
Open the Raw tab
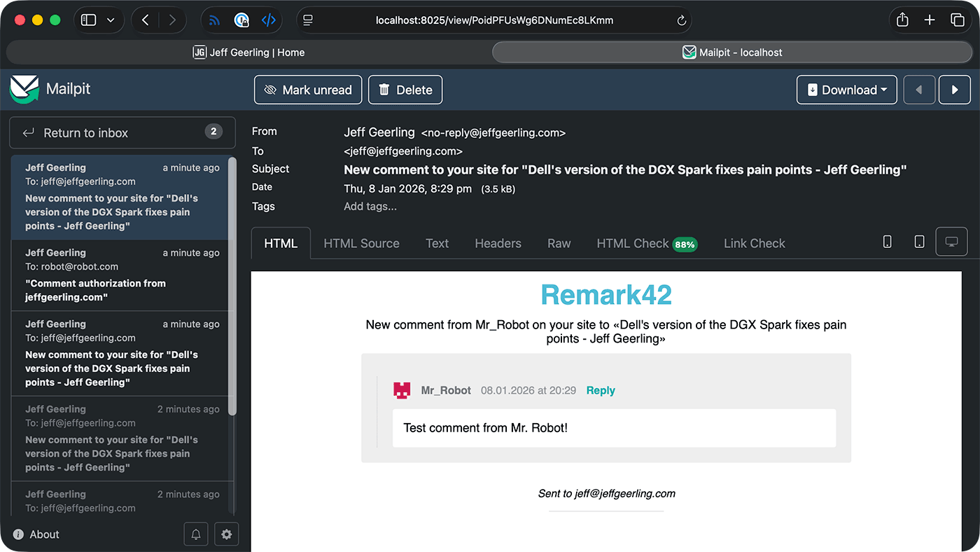coord(559,243)
